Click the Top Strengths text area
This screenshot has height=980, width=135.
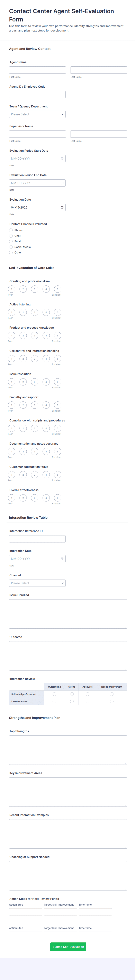68,750
